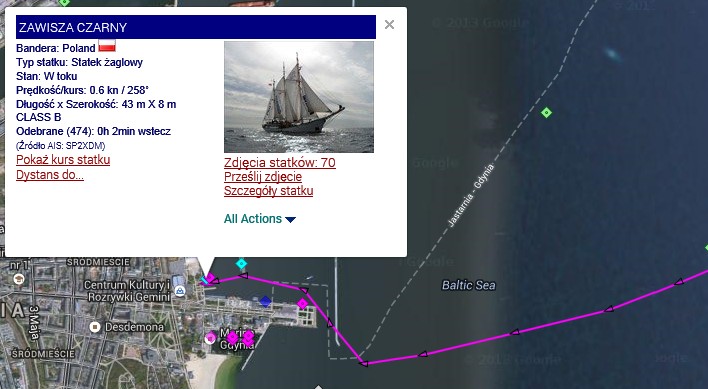This screenshot has height=389, width=708.
Task: Open Zdjęcia statków: 70 photo gallery link
Action: [x=280, y=162]
